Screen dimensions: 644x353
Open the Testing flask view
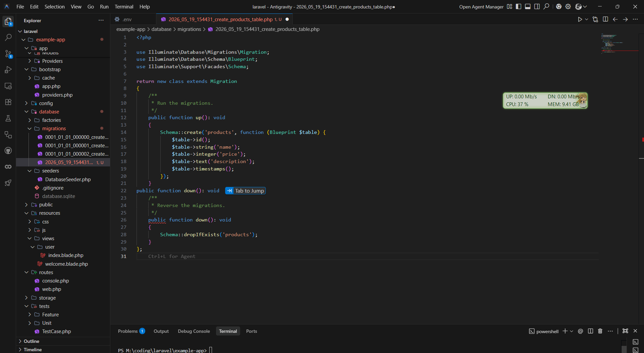pos(8,118)
